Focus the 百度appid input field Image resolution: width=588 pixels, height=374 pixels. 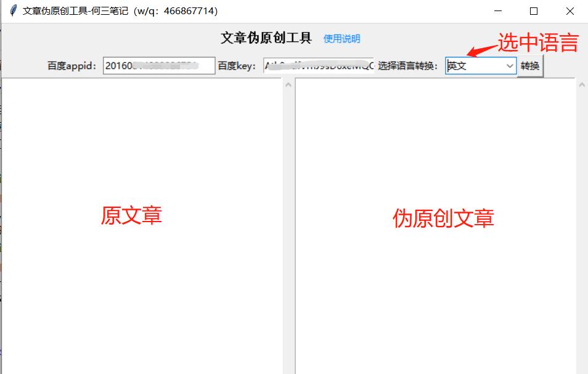(159, 66)
